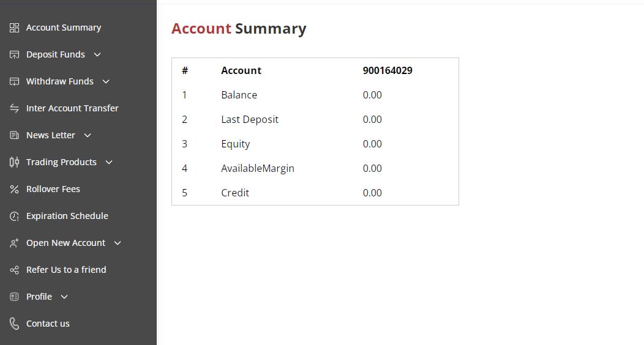Expand the Deposit Funds chevron
644x345 pixels.
(x=97, y=54)
